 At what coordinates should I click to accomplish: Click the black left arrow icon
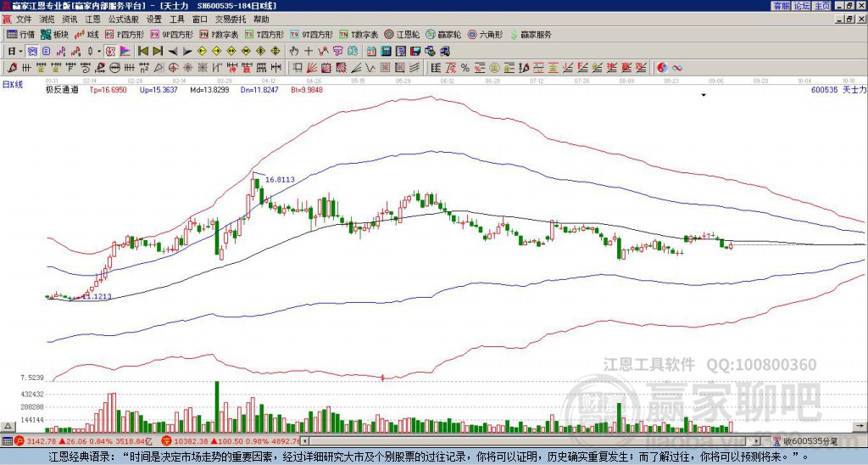(x=173, y=51)
